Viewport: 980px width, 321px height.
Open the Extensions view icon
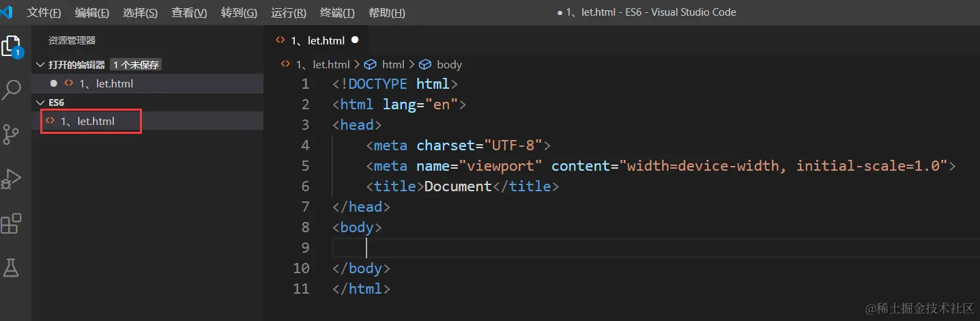pos(11,223)
